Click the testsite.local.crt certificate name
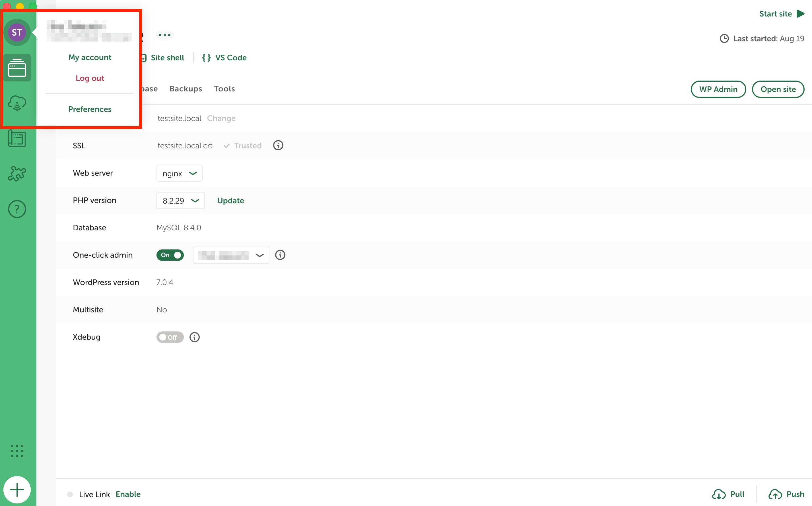This screenshot has width=812, height=506. (185, 146)
